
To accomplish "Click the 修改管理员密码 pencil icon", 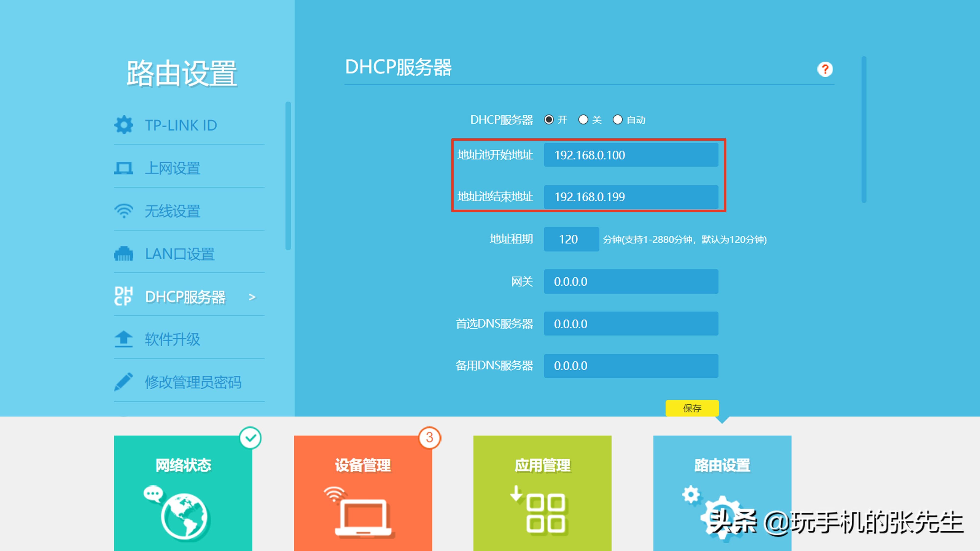I will pos(123,382).
